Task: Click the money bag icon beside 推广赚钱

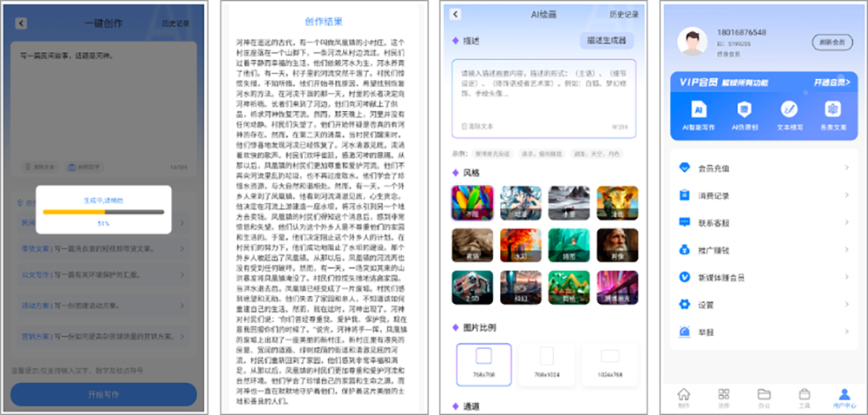Action: [x=684, y=250]
